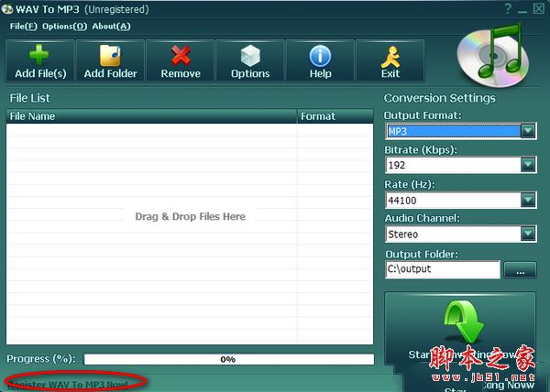Close the WAV To MP3 window
This screenshot has height=392, width=550.
(538, 9)
